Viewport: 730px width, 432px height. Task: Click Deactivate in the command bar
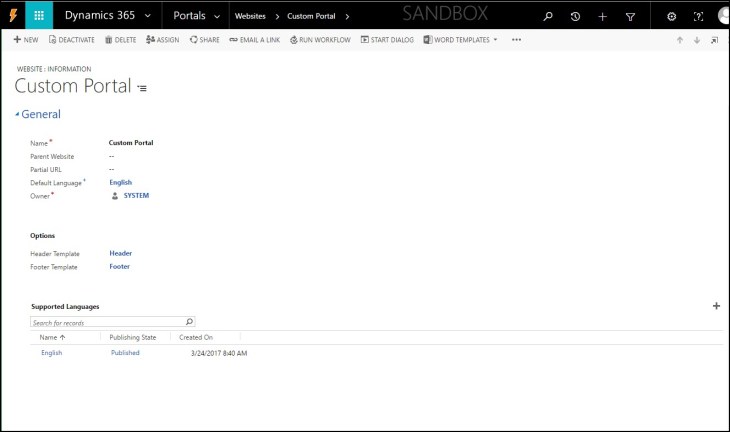coord(71,40)
